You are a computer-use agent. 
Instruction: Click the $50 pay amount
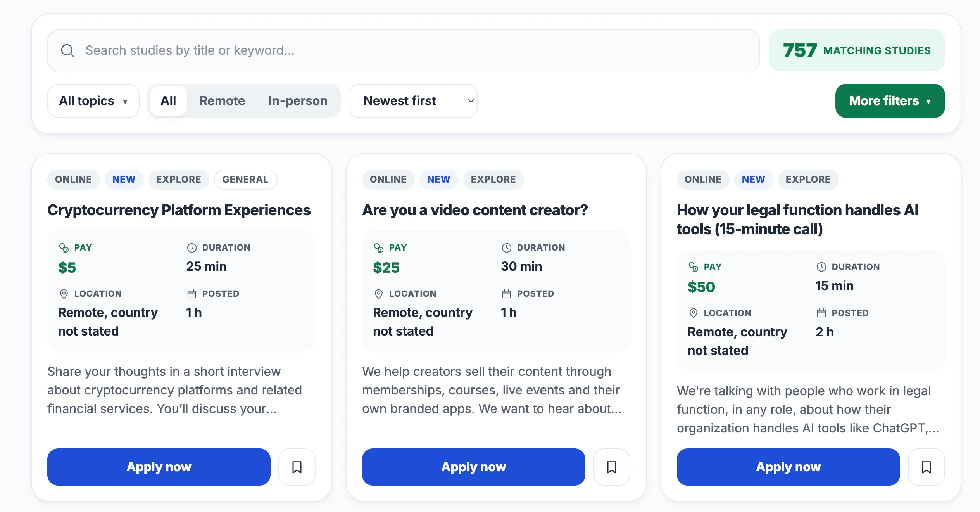(x=701, y=287)
